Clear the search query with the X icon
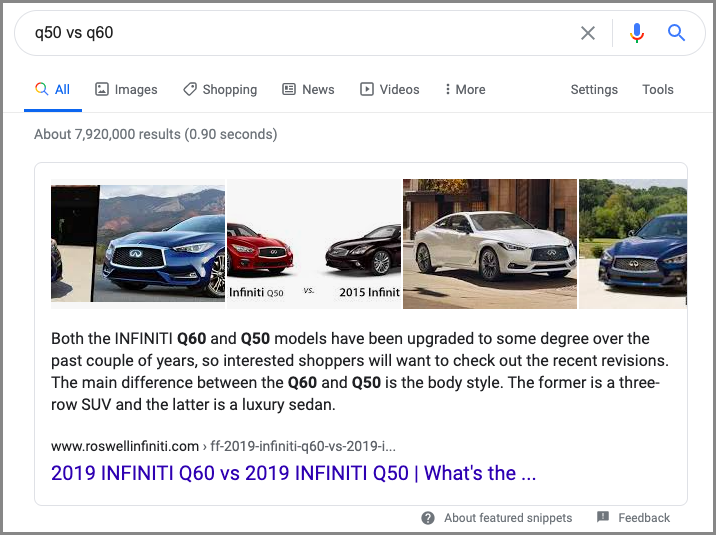 click(588, 33)
